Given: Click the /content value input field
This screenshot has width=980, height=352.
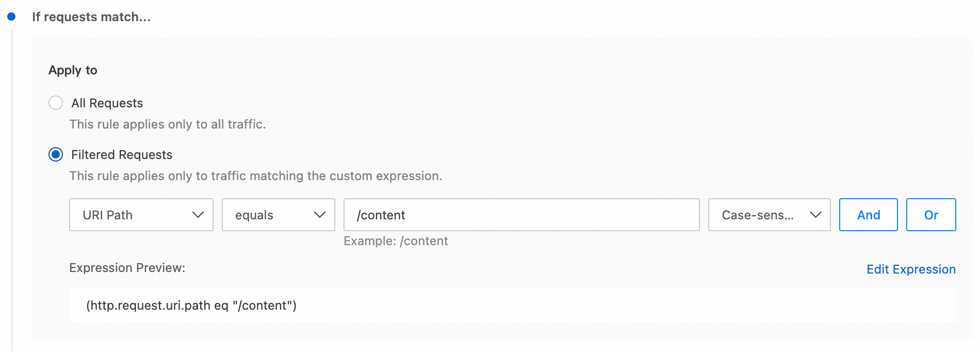Looking at the screenshot, I should tap(521, 215).
